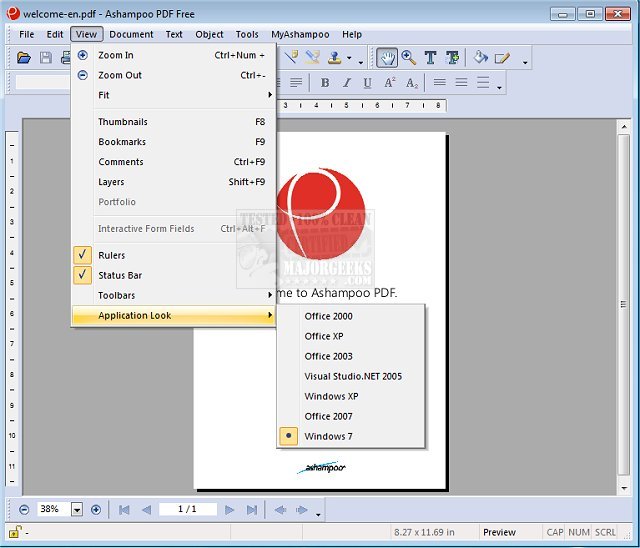Viewport: 640px width, 548px height.
Task: Toggle the Status Bar checkbox
Action: point(119,275)
